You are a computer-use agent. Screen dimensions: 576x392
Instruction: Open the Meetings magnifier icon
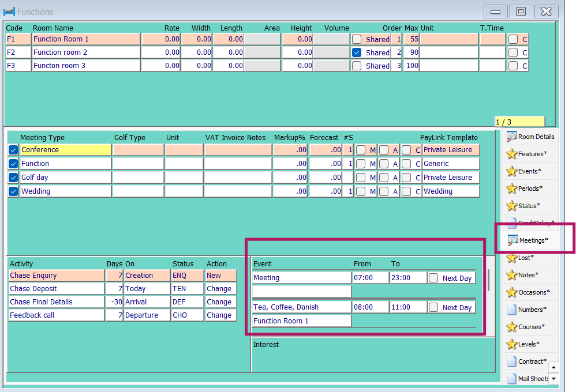coord(513,240)
